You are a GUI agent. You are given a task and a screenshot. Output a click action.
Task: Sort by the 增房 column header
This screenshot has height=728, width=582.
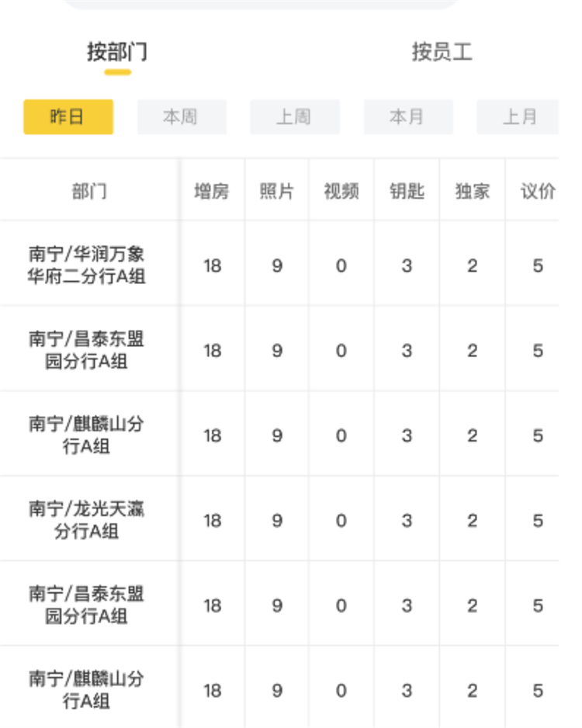click(212, 191)
